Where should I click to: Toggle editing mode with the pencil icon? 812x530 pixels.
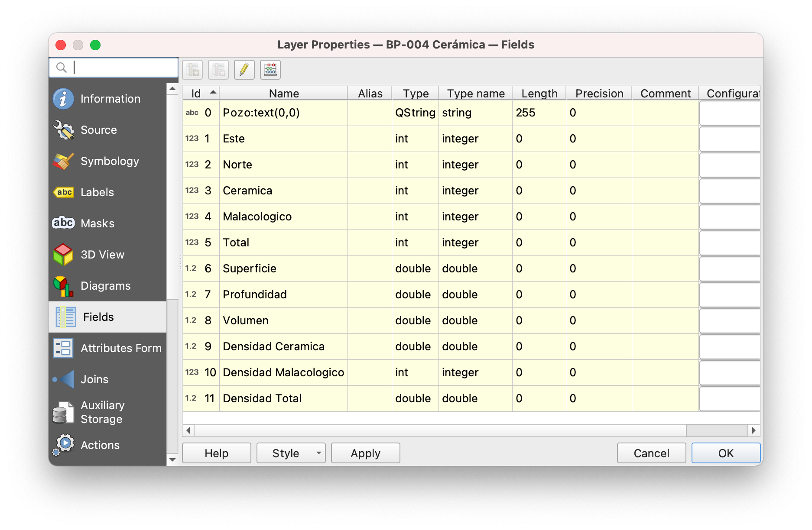(x=244, y=69)
